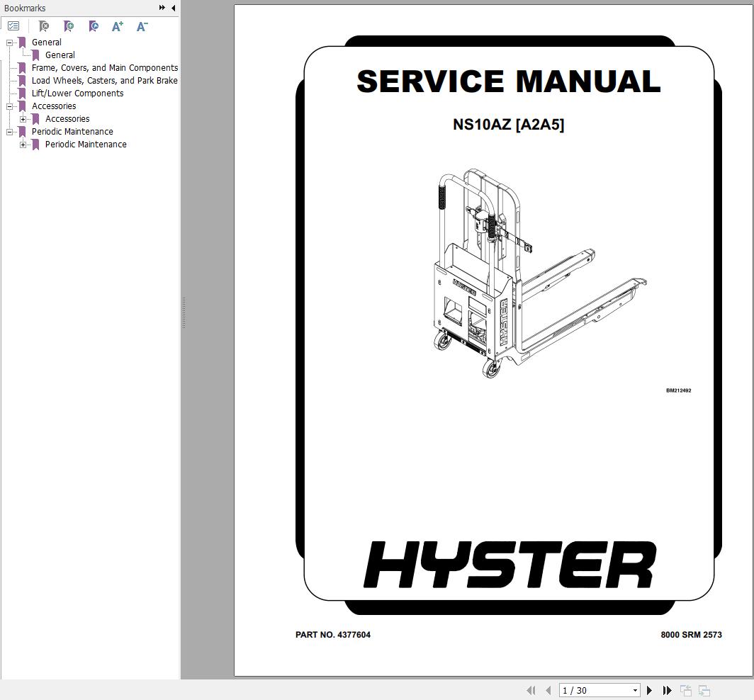Viewport: 754px width, 700px height.
Task: Open the page number dropdown
Action: pos(635,690)
